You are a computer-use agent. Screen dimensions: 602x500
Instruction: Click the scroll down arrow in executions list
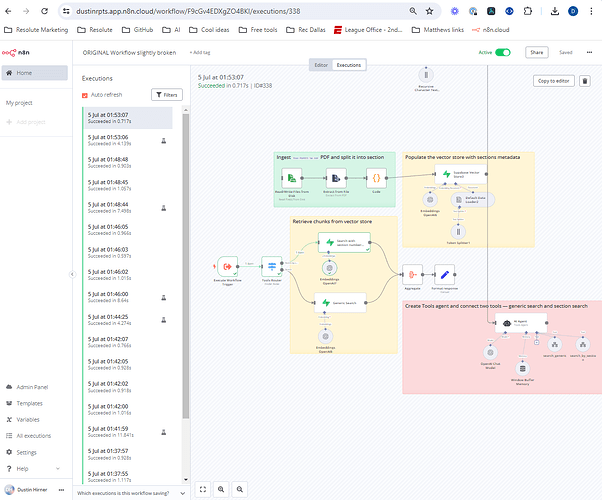pyautogui.click(x=186, y=479)
